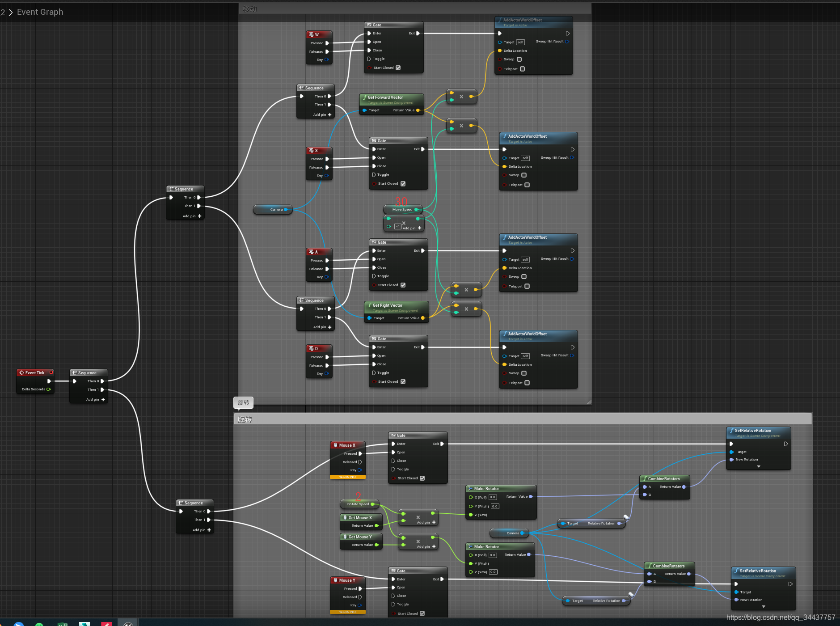Click the 旋转 comment bubble tag
This screenshot has height=626, width=840.
point(244,402)
